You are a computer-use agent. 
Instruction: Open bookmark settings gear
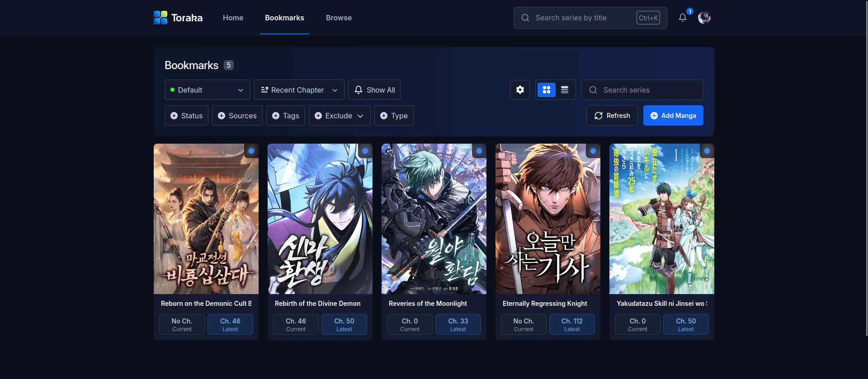[520, 90]
